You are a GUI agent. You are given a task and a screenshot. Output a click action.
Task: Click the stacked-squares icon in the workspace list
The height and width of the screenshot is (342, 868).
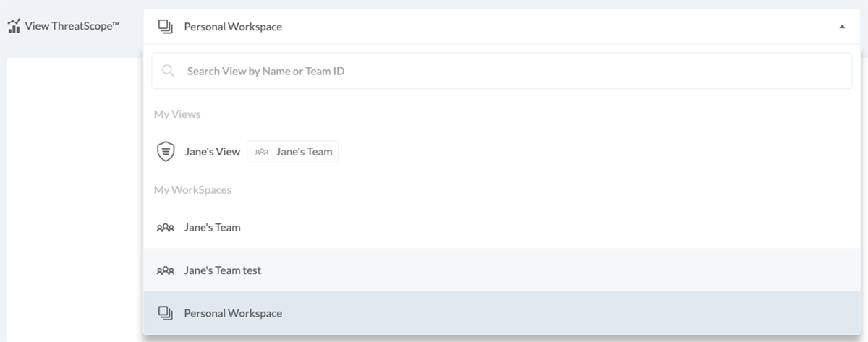pos(166,313)
